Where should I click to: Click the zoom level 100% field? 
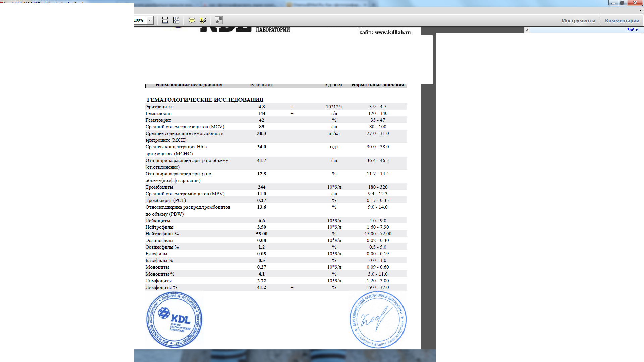pyautogui.click(x=139, y=20)
